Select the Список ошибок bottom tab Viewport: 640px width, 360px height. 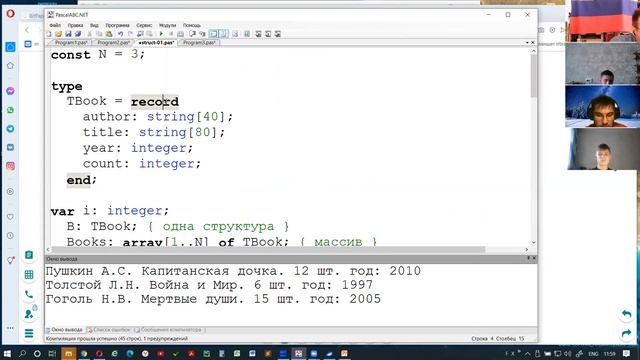[x=109, y=330]
